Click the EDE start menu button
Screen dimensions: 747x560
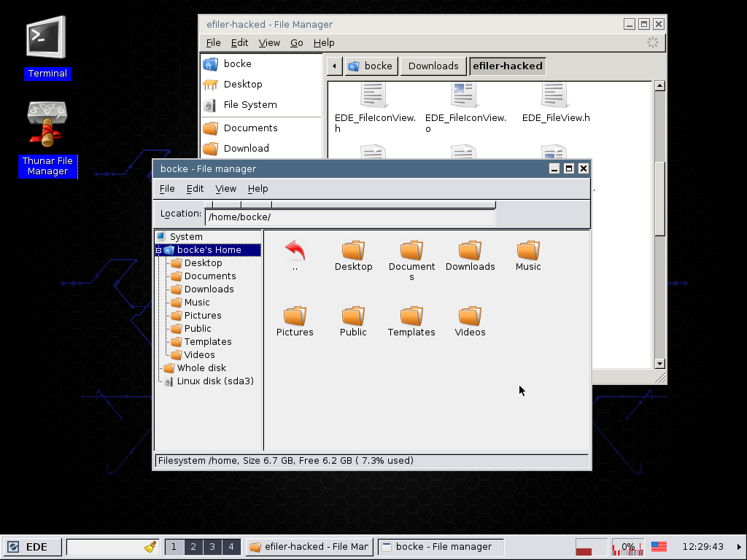28,547
